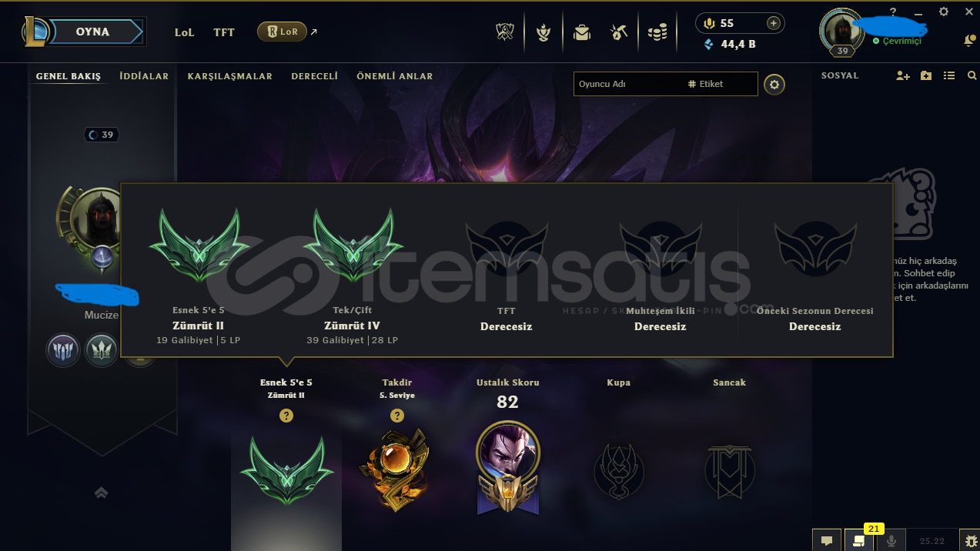Click the add friend icon in Sosyal
Image resolution: width=980 pixels, height=551 pixels.
click(x=903, y=75)
